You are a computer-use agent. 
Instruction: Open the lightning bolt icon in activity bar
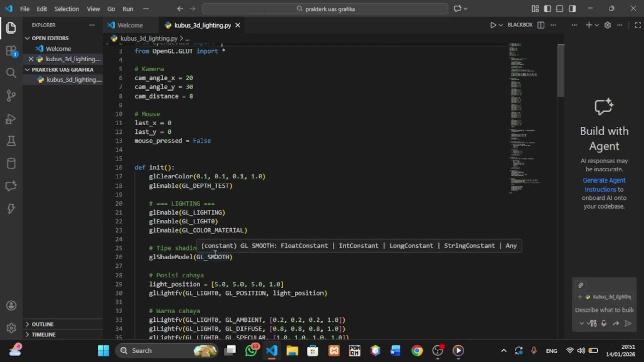(x=11, y=209)
